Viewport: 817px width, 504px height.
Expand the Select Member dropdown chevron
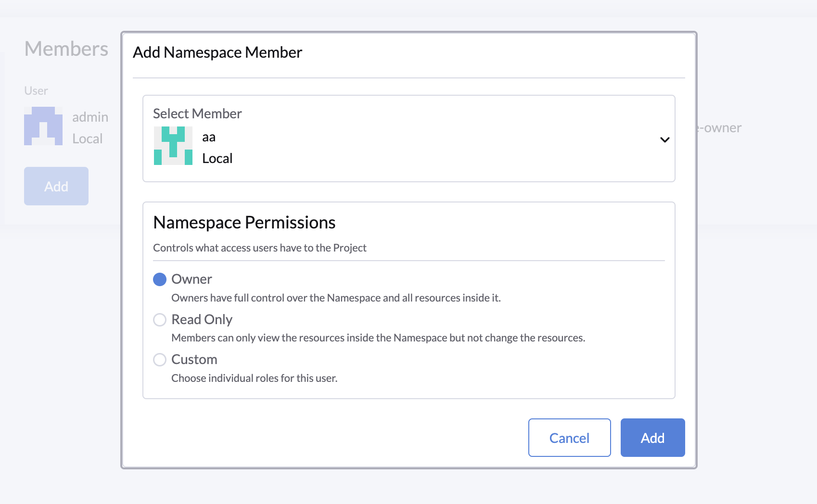(664, 140)
